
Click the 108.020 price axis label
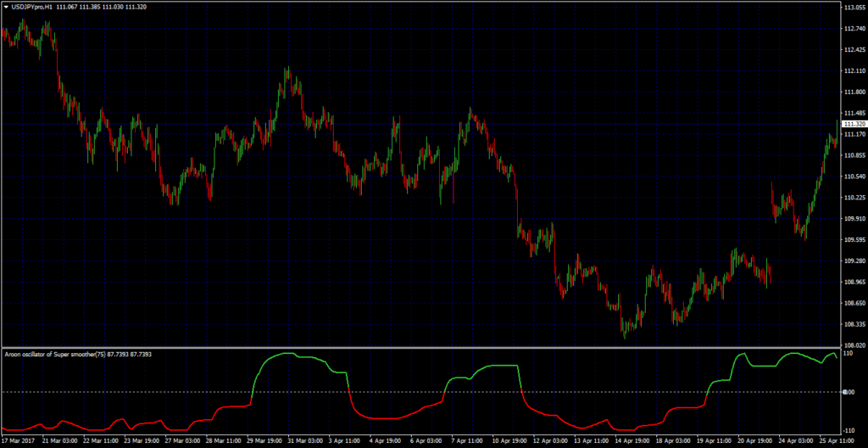(854, 345)
